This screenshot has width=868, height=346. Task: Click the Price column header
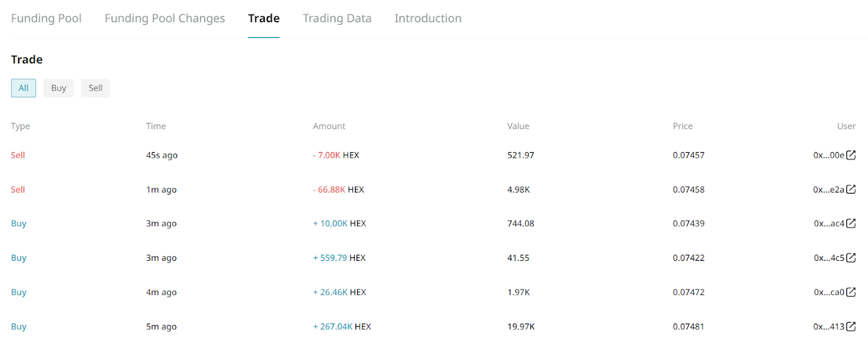click(x=682, y=126)
